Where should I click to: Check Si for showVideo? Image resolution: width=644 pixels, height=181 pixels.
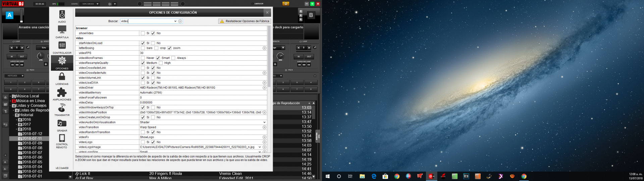(143, 33)
